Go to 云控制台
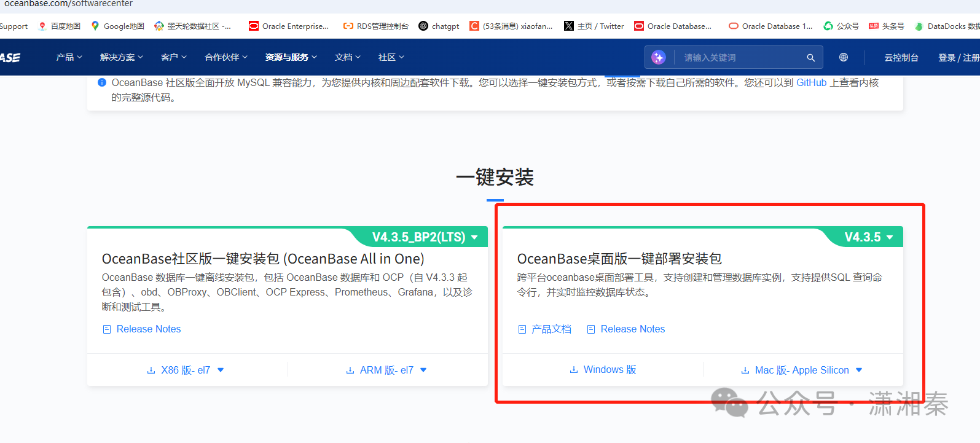Screen dimensions: 980x443 [901, 57]
